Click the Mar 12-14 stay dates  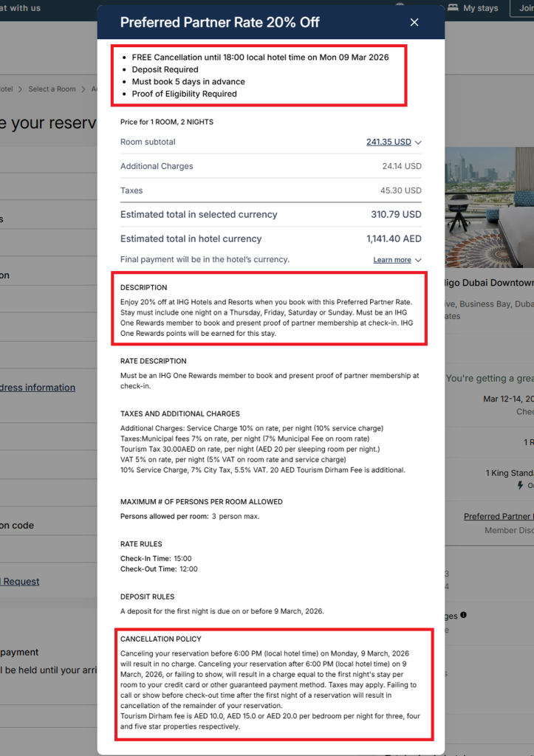[507, 399]
